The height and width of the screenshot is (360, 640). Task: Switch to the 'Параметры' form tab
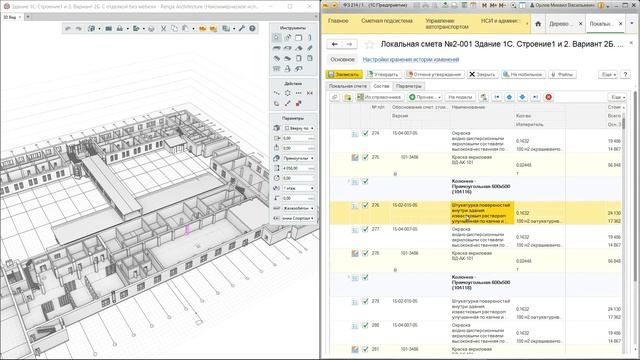409,86
